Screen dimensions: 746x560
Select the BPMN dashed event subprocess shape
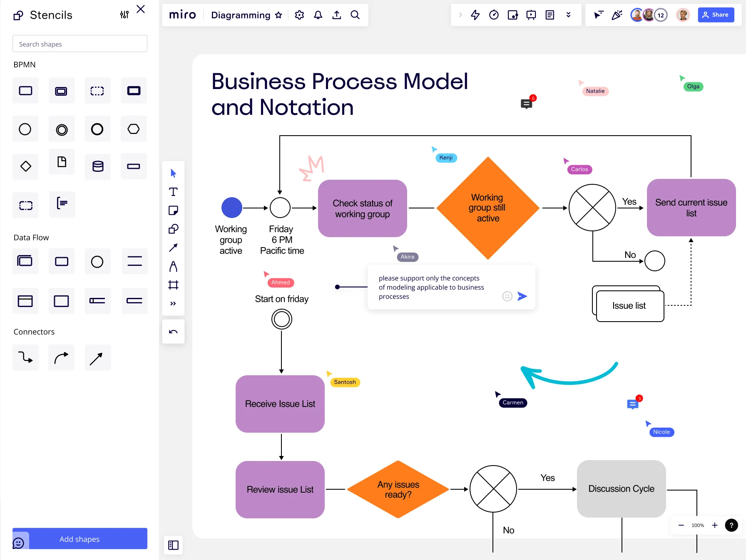coord(97,91)
